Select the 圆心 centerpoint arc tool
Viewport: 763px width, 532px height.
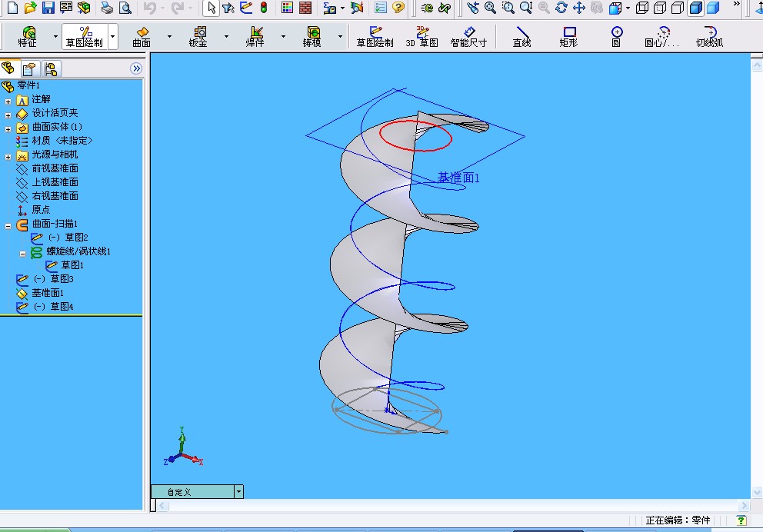click(661, 36)
